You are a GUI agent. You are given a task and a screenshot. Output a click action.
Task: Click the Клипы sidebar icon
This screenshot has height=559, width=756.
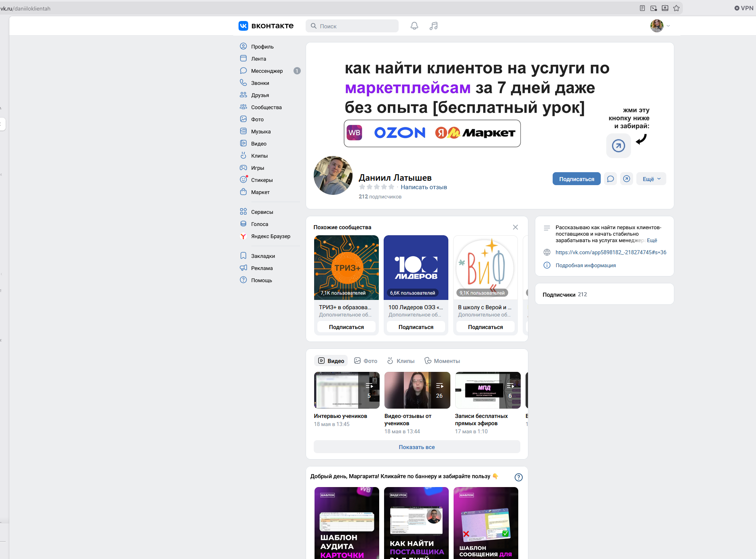[x=243, y=156]
